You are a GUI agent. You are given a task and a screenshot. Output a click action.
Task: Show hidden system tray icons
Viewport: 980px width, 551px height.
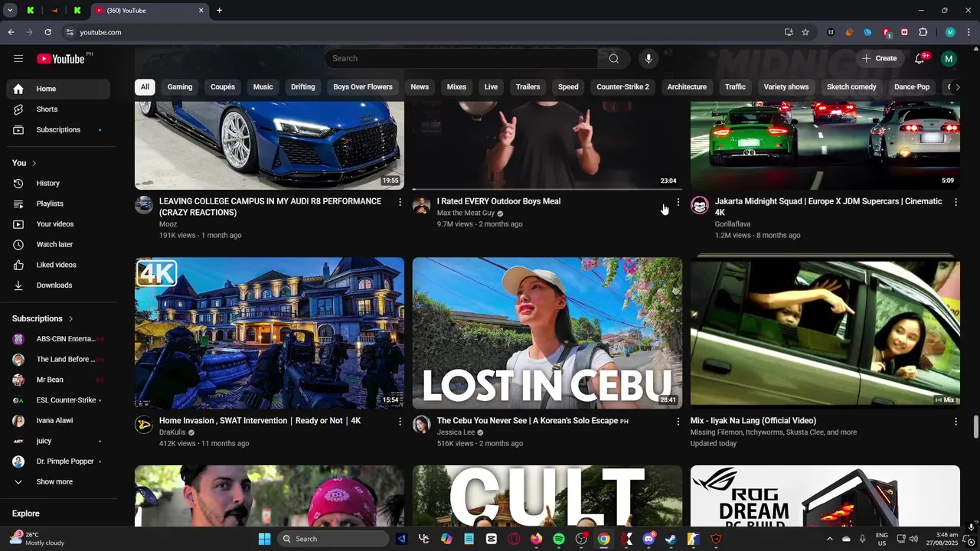[829, 539]
